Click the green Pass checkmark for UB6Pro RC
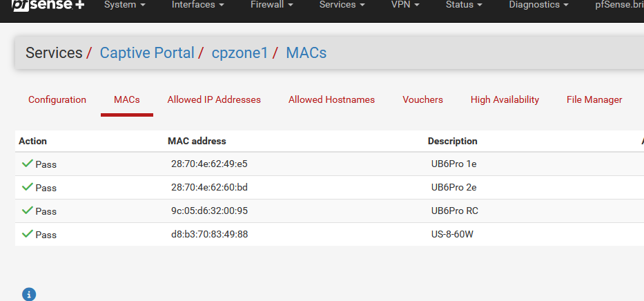Viewport: 644px width, 301px height. coord(28,211)
